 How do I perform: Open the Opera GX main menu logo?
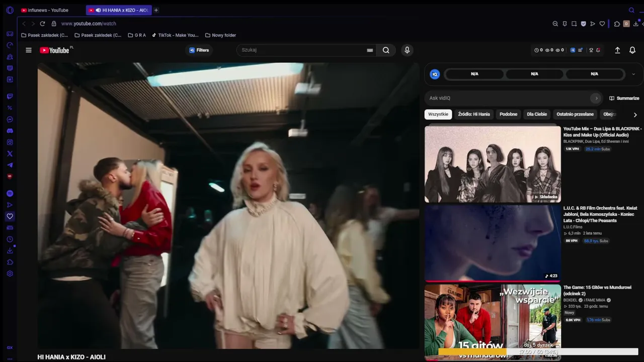click(x=10, y=10)
